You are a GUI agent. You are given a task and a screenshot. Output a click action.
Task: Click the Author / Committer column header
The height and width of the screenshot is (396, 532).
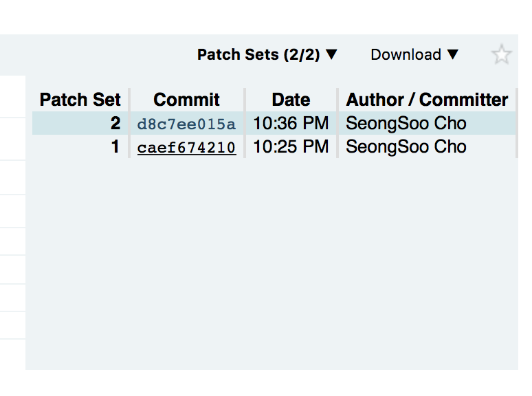click(427, 100)
